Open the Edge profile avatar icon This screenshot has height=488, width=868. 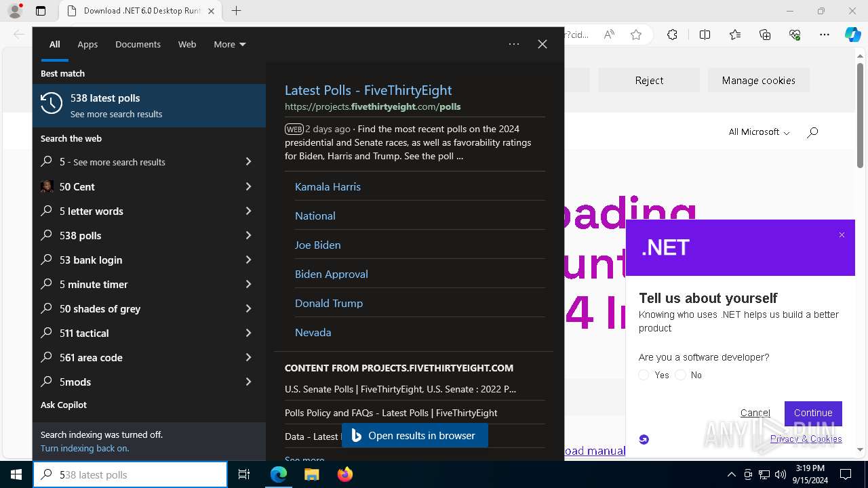(x=15, y=11)
